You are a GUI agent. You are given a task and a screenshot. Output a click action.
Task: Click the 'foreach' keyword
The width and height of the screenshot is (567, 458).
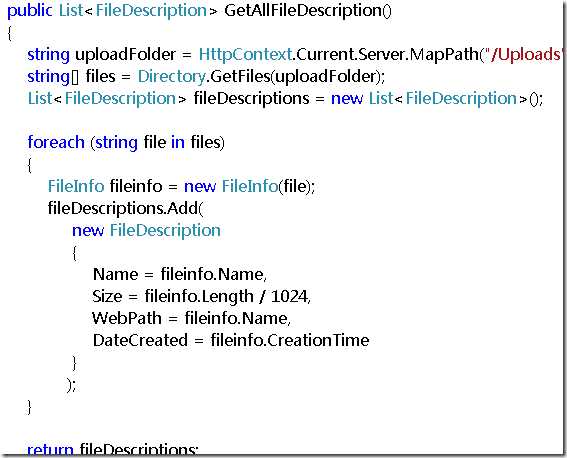56,142
